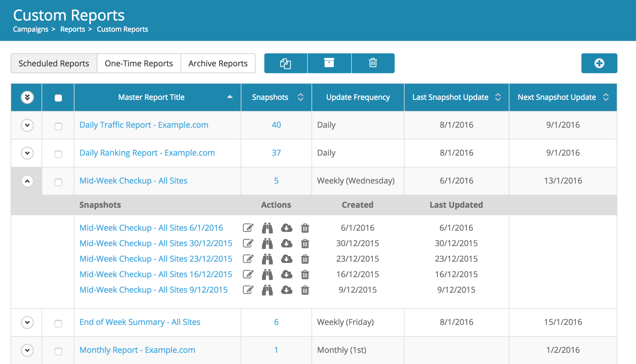Edit the Mid-Week Checkup 6/1/2016 snapshot
This screenshot has height=364, width=636.
248,228
